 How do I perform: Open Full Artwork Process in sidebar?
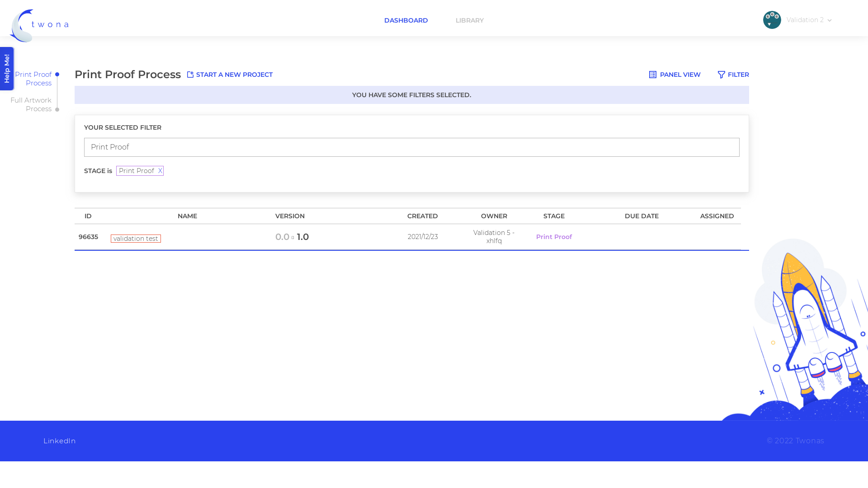tap(31, 104)
